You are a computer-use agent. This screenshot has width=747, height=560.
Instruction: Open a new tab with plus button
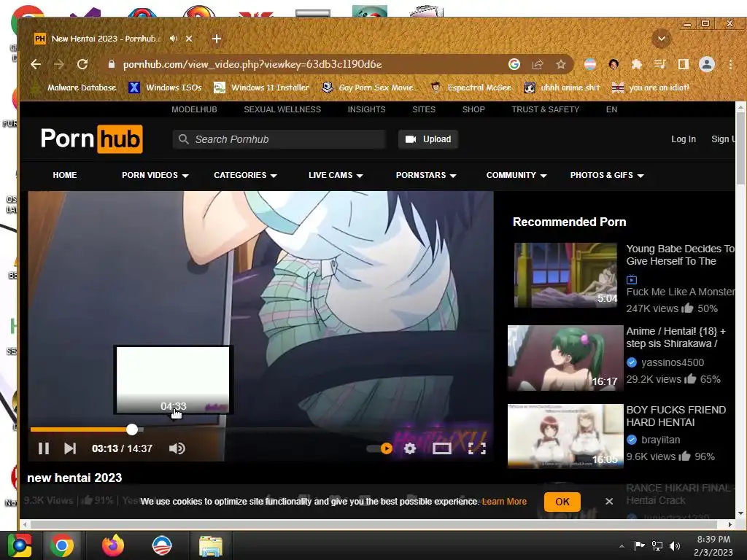point(216,39)
